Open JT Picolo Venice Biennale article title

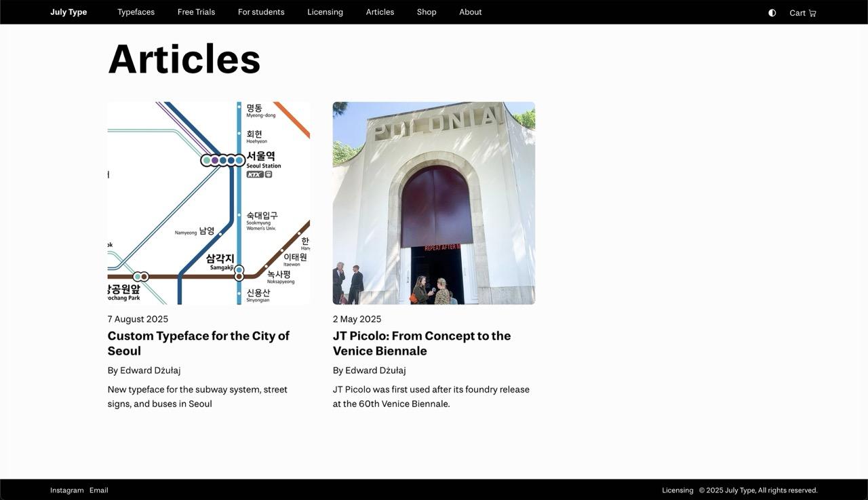pyautogui.click(x=421, y=343)
